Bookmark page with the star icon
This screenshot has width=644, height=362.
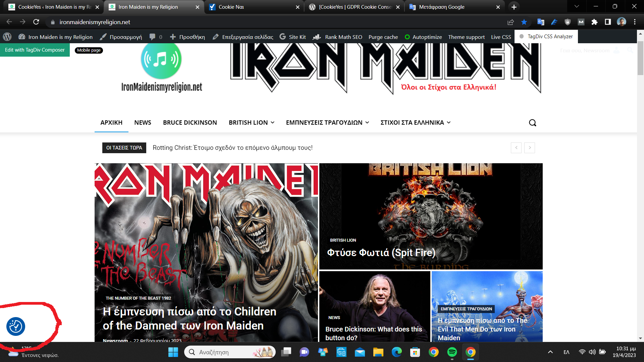click(x=524, y=22)
